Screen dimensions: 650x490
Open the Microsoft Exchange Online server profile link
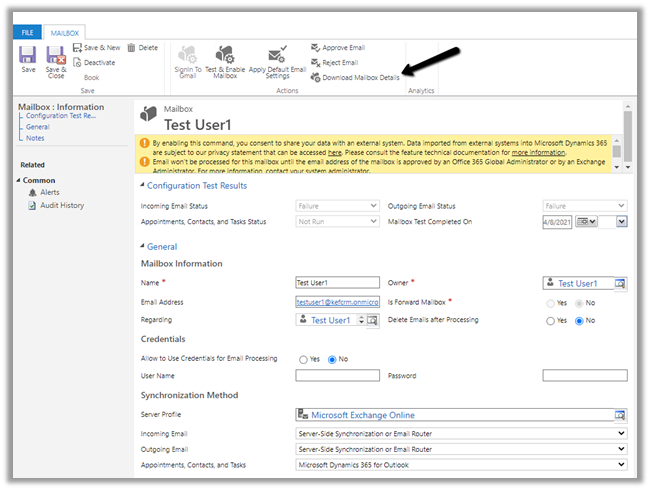[x=362, y=415]
